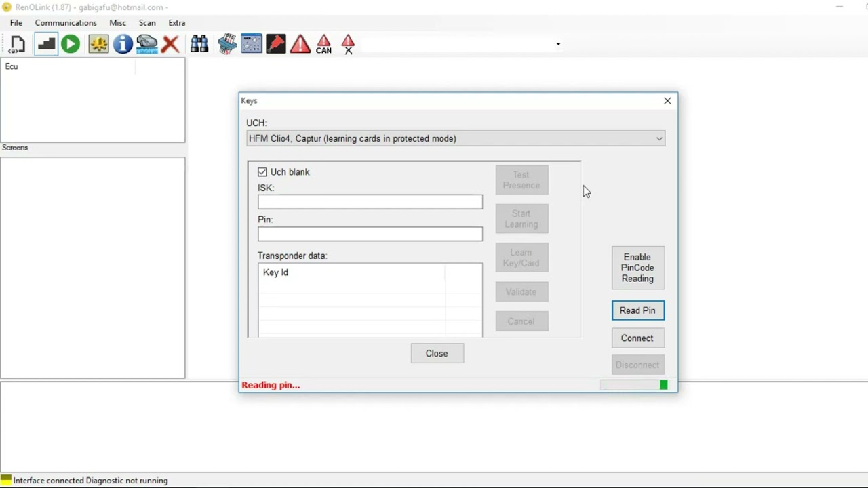
Task: Click the Ecu column header
Action: click(68, 66)
